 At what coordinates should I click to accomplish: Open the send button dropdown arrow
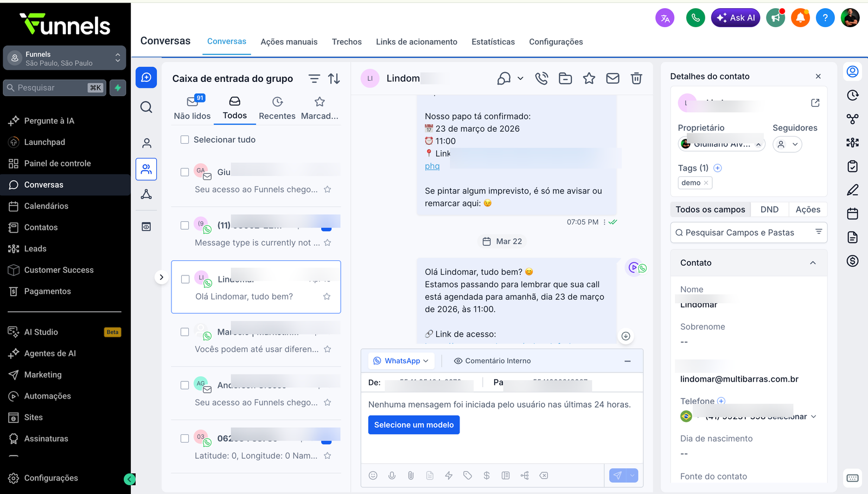[632, 476]
